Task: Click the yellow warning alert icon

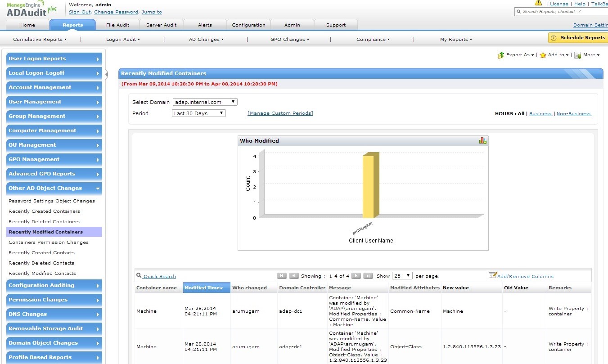Action: click(538, 3)
